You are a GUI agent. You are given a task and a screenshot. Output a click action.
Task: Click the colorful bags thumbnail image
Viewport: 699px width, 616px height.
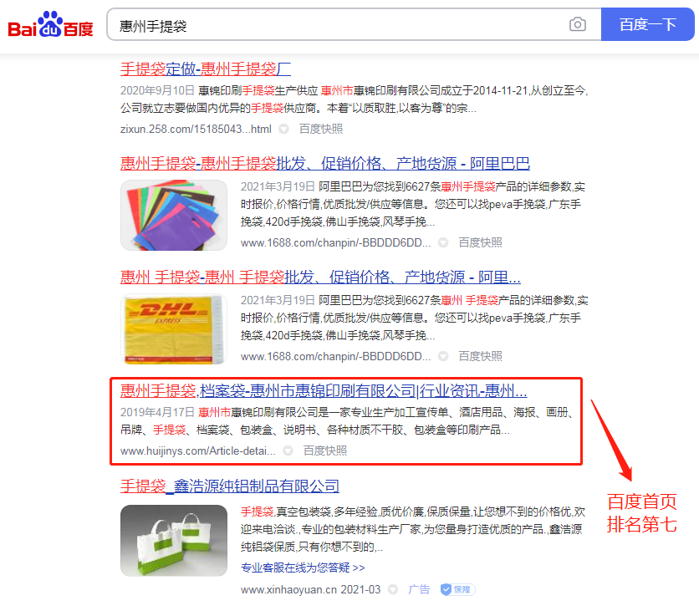pos(173,213)
